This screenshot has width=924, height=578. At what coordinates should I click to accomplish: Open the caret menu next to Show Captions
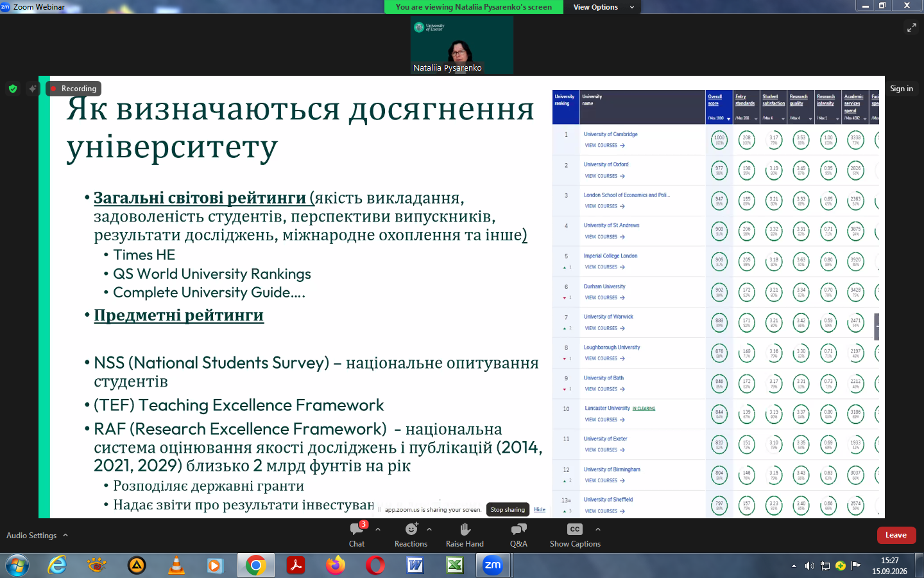[598, 529]
